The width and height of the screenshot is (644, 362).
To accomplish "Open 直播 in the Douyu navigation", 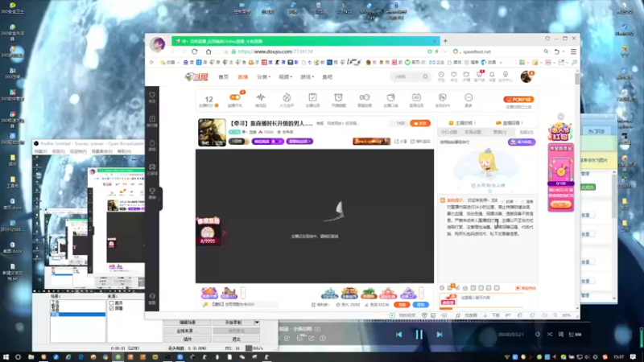I will click(243, 76).
